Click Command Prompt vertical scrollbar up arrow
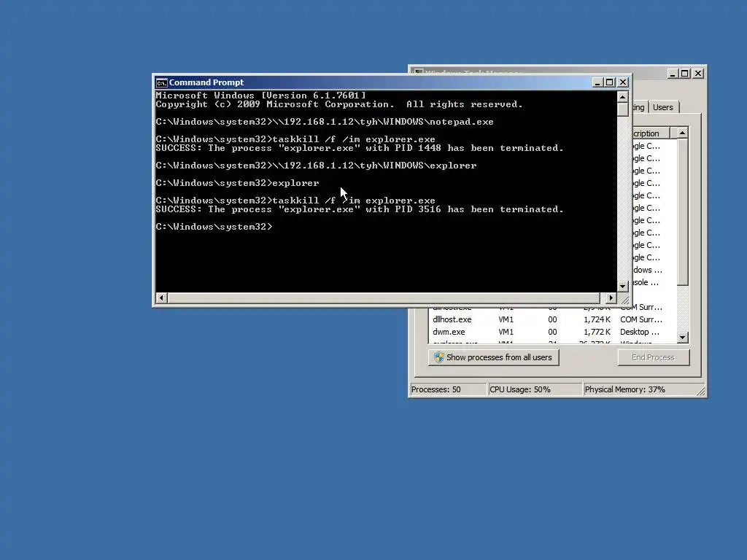Image resolution: width=747 pixels, height=560 pixels. (x=623, y=97)
